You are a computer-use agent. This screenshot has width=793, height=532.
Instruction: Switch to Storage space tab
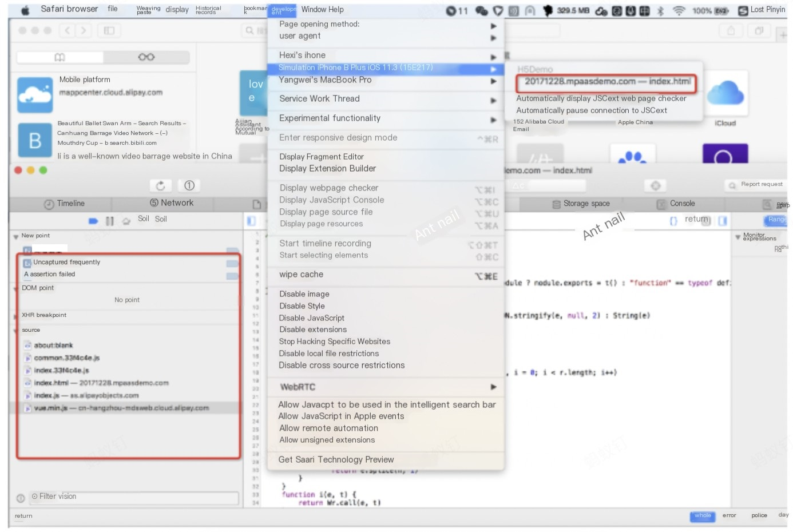(x=581, y=204)
